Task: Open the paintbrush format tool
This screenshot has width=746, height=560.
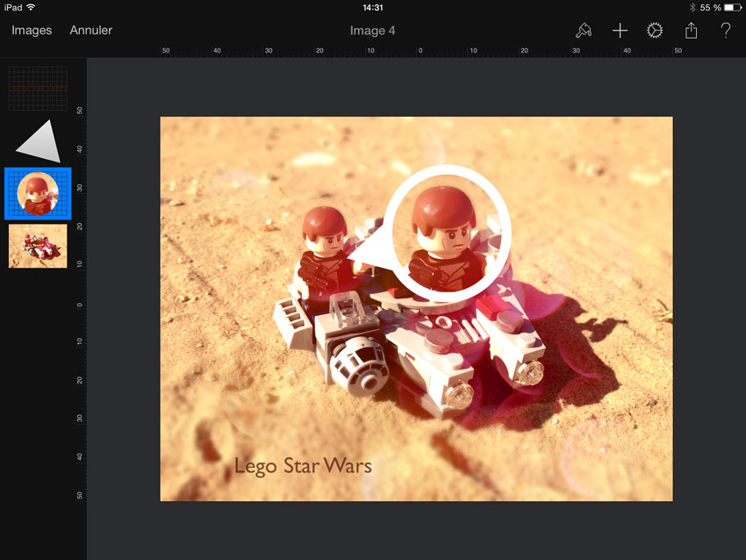Action: coord(584,31)
